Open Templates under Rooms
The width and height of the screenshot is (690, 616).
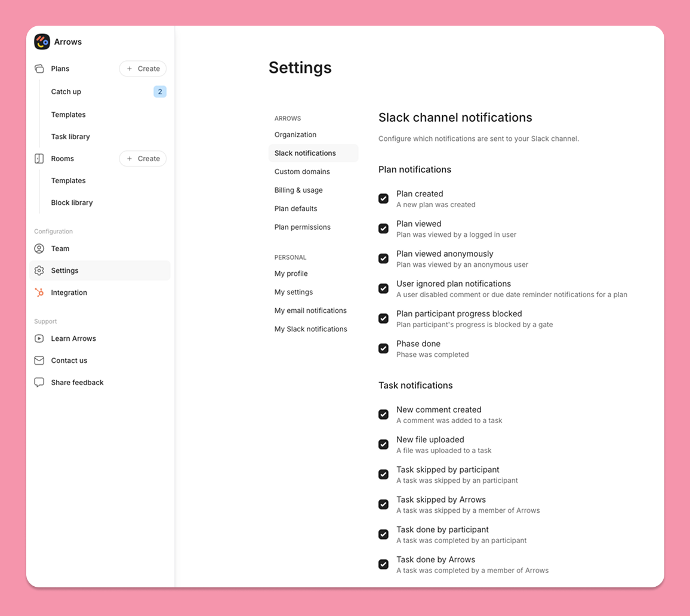point(68,180)
